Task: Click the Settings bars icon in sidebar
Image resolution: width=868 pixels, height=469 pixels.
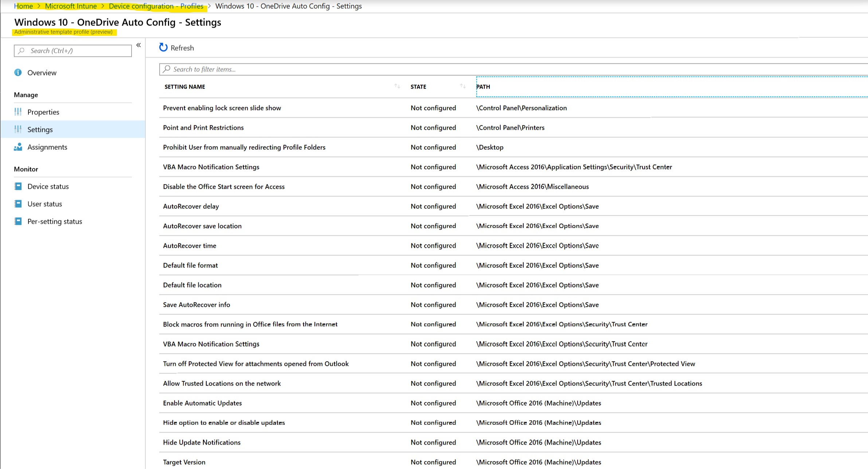Action: pyautogui.click(x=18, y=129)
